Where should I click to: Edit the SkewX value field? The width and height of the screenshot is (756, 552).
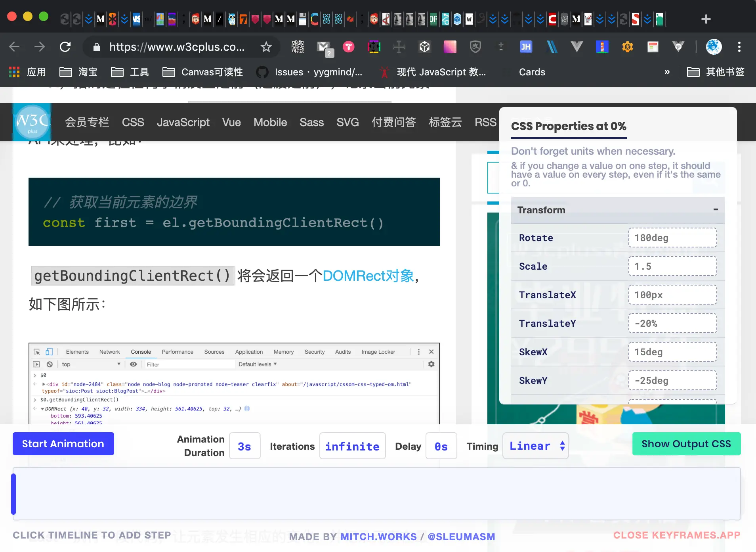click(x=672, y=352)
